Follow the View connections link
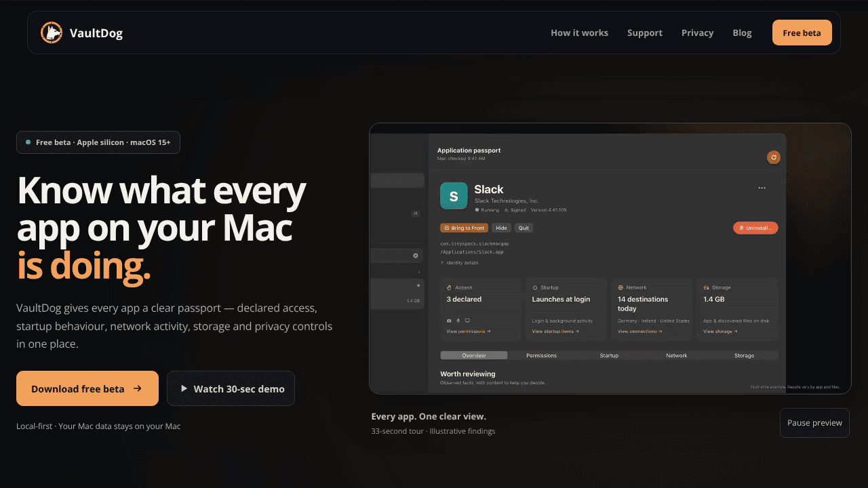This screenshot has width=868, height=488. pos(640,331)
